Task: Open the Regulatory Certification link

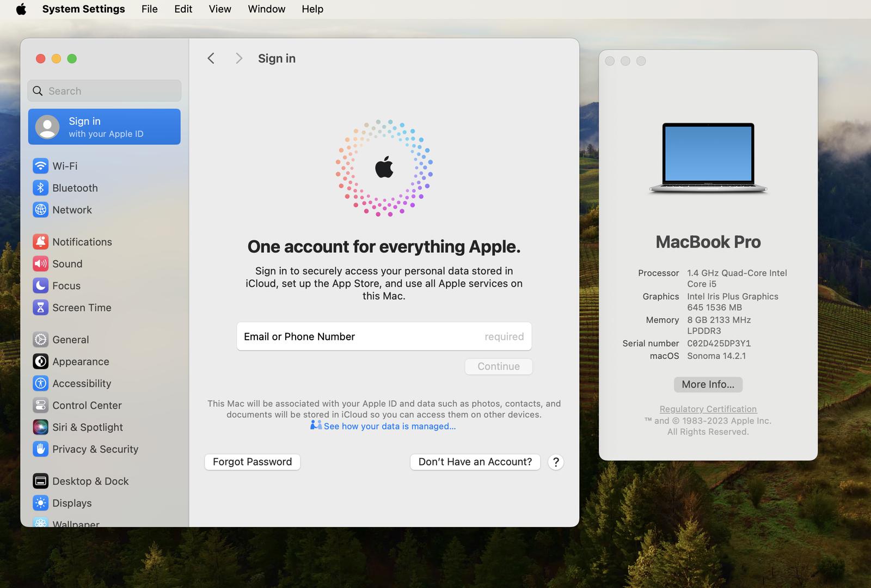Action: pos(708,409)
